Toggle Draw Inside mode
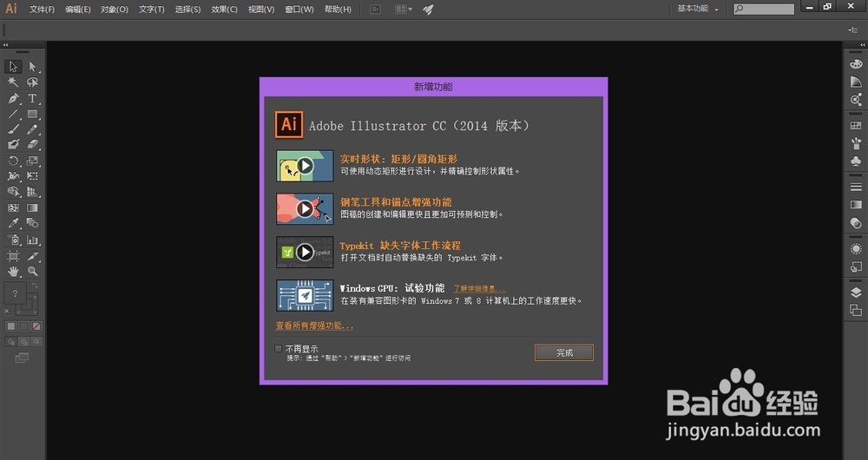 (36, 342)
